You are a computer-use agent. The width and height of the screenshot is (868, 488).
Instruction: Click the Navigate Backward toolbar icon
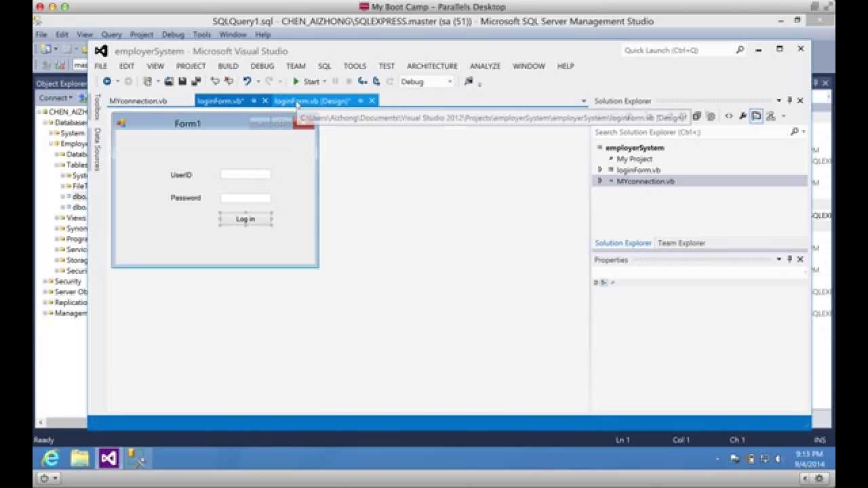(x=107, y=81)
